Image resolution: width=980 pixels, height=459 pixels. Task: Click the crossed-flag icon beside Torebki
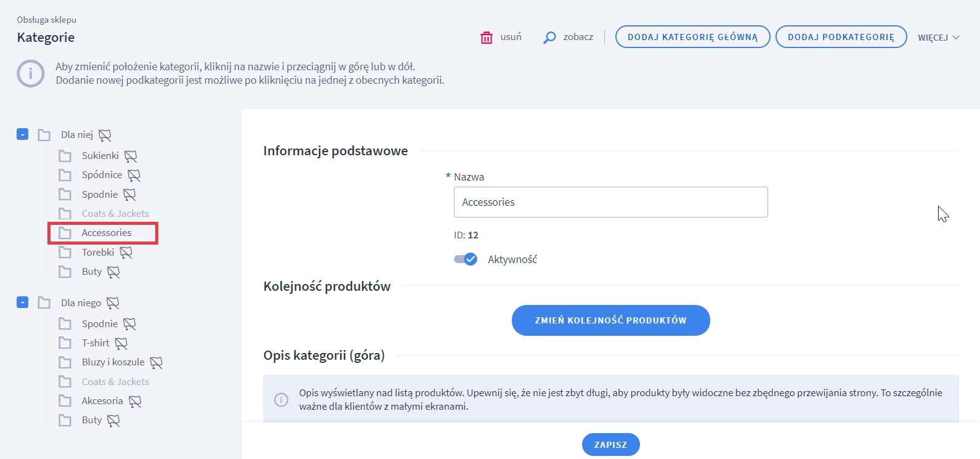pos(126,253)
